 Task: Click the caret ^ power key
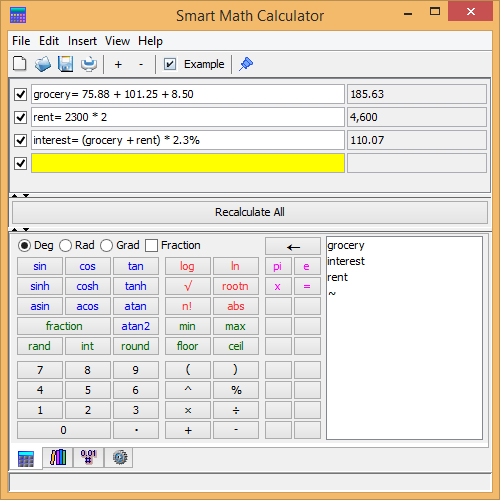point(188,390)
